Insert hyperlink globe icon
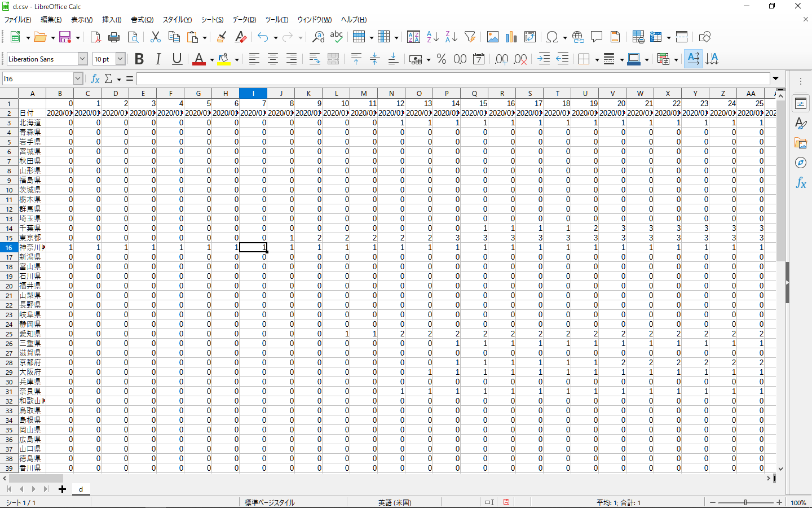Screen dimensions: 812x508 tap(578, 37)
